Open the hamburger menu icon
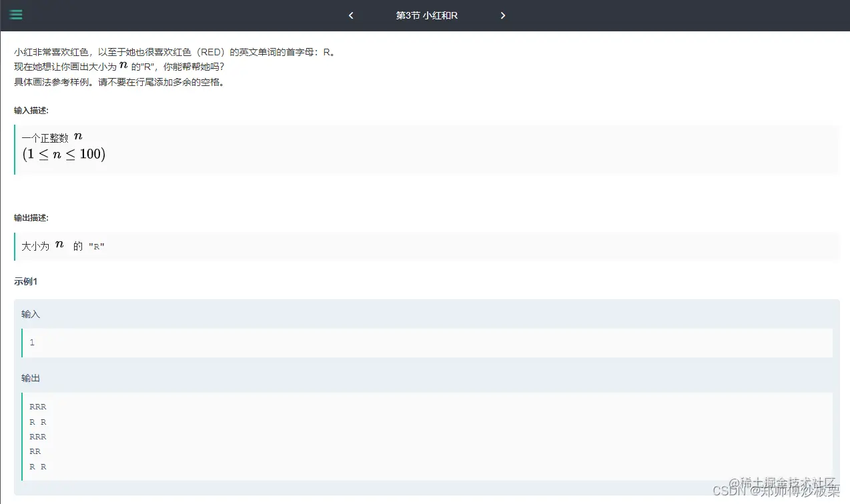Viewport: 850px width, 504px height. [15, 15]
